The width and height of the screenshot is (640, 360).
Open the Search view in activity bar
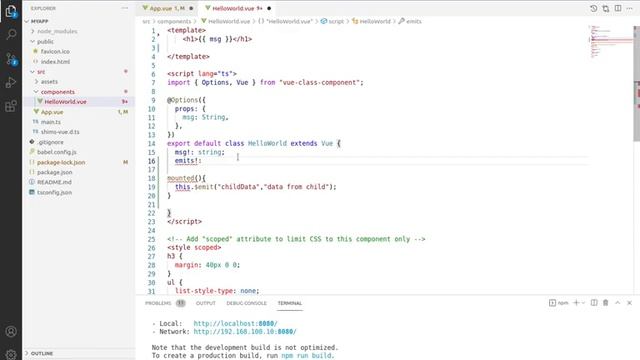[11, 34]
